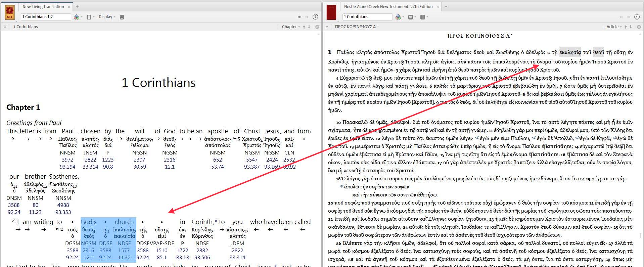644x267 pixels.
Task: Click the 1 Corinthians reference box in Nestle-Aland
Action: (367, 17)
